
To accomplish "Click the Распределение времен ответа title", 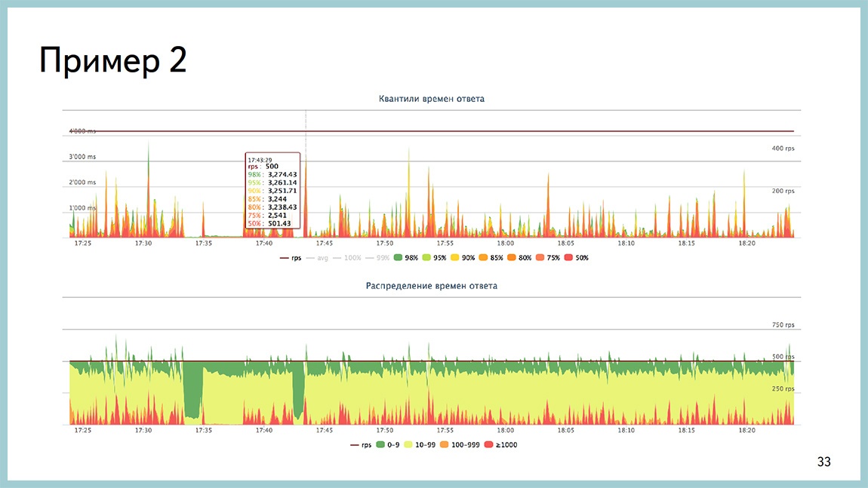I will 432,286.
